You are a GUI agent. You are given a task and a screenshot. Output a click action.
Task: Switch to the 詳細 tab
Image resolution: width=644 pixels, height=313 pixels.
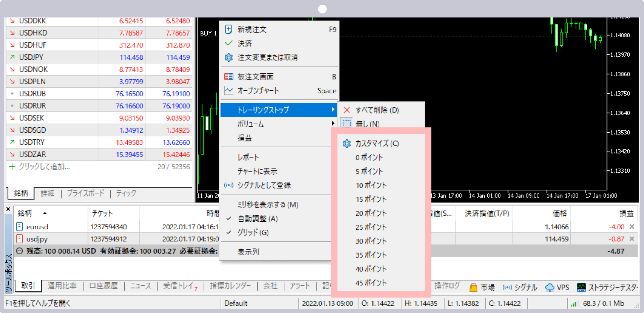tap(47, 193)
